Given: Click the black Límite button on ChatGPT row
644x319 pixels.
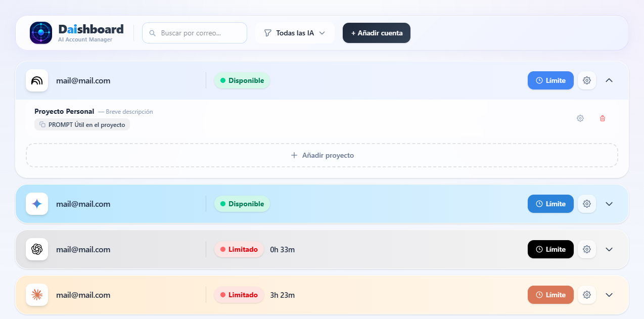Looking at the screenshot, I should pyautogui.click(x=550, y=249).
